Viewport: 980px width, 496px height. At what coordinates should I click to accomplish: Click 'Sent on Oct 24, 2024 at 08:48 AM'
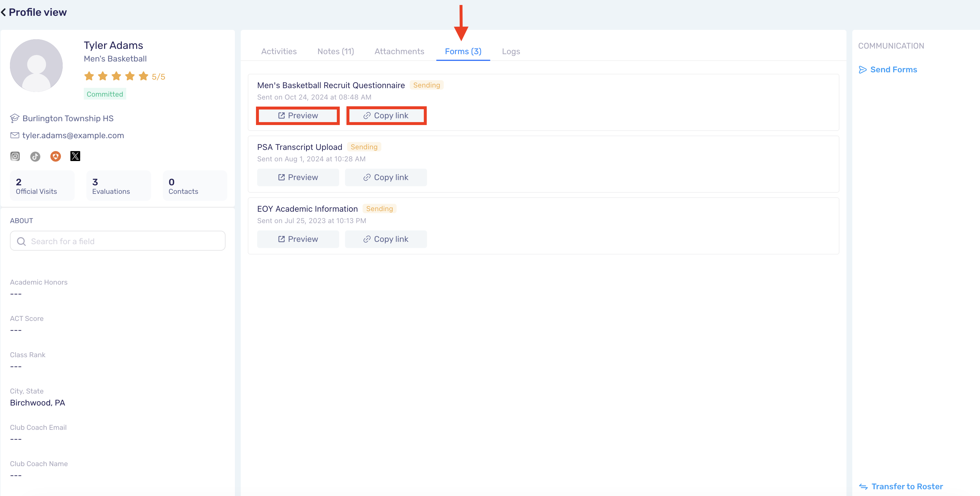tap(314, 97)
